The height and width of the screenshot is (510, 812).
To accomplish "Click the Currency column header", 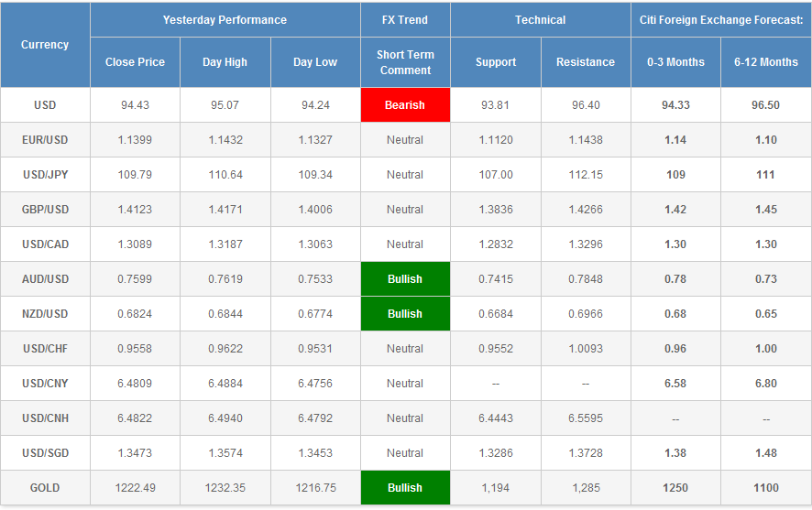I will (45, 45).
